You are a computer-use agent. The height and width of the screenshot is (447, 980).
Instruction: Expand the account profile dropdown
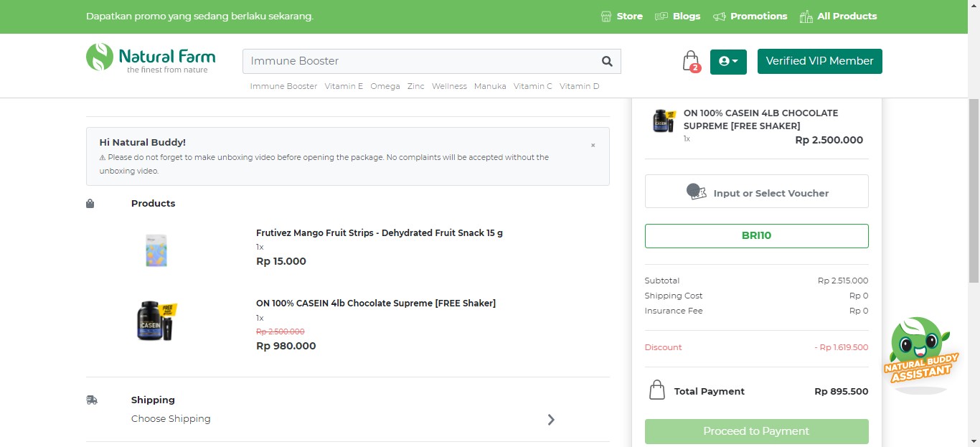click(x=728, y=61)
